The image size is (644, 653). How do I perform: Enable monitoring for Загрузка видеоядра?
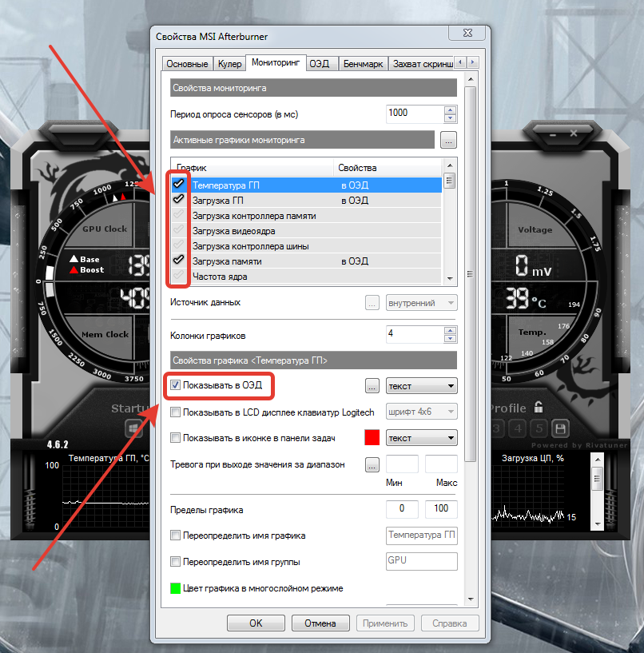click(x=178, y=230)
